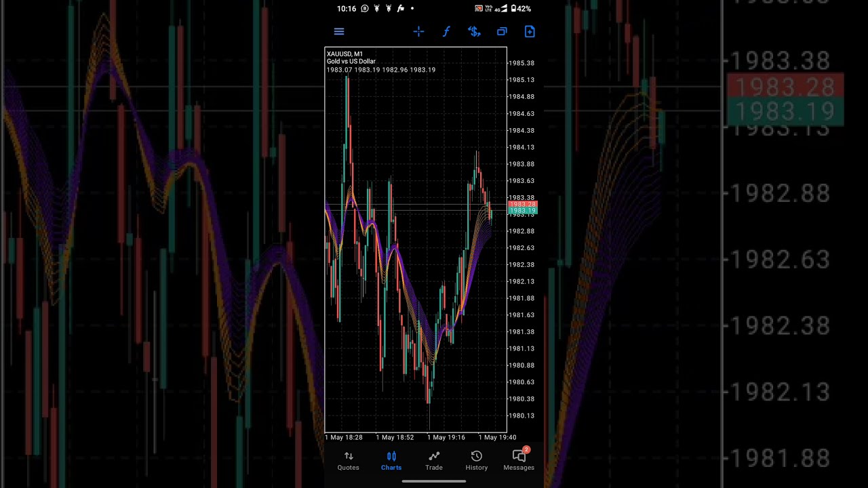Tap the 10:16 clock in status bar
Image resolution: width=868 pixels, height=488 pixels.
346,9
